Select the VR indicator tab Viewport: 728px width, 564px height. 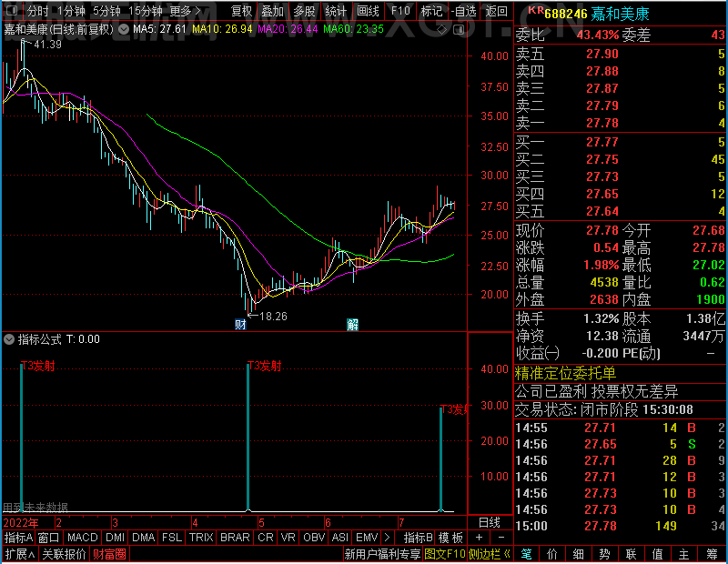click(x=288, y=538)
